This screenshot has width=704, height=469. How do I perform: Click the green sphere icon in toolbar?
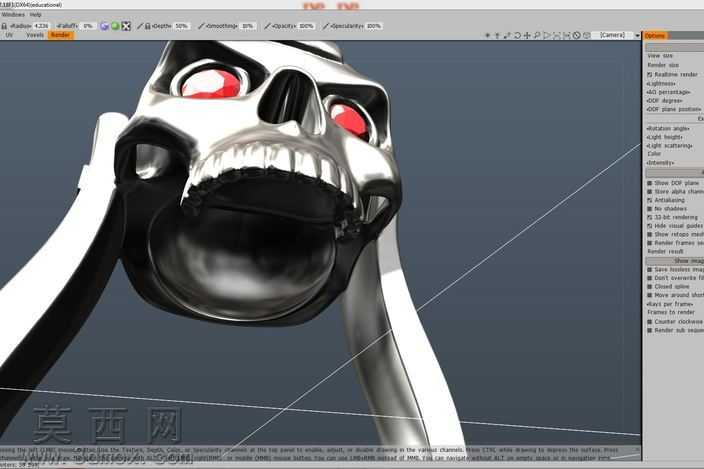115,26
